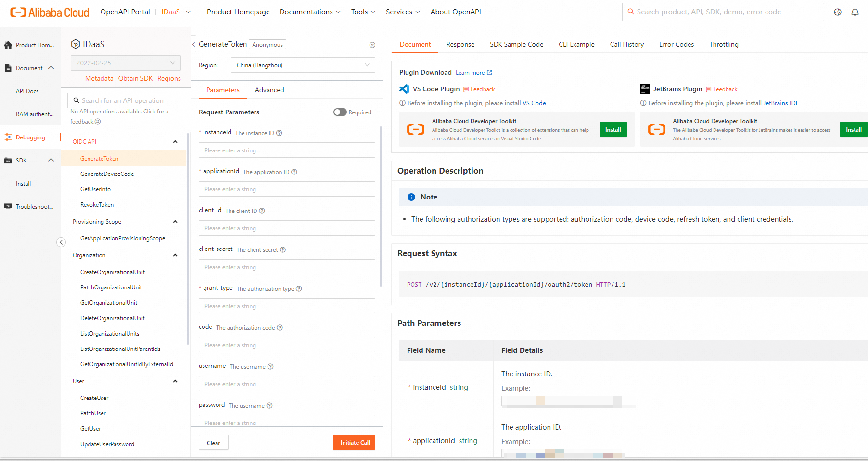Select RevokeToken in the API tree
Viewport: 868px width, 461px height.
97,205
